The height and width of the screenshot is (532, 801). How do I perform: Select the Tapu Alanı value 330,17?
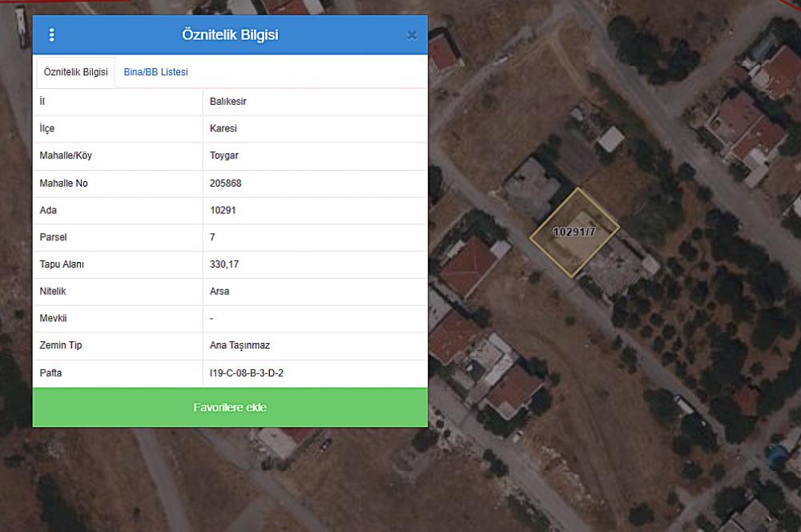coord(224,264)
